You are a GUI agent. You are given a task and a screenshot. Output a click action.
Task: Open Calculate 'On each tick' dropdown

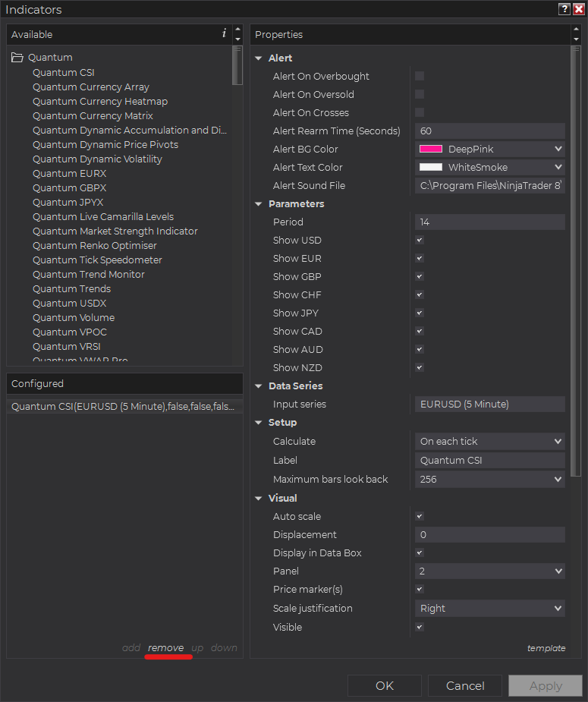point(489,442)
